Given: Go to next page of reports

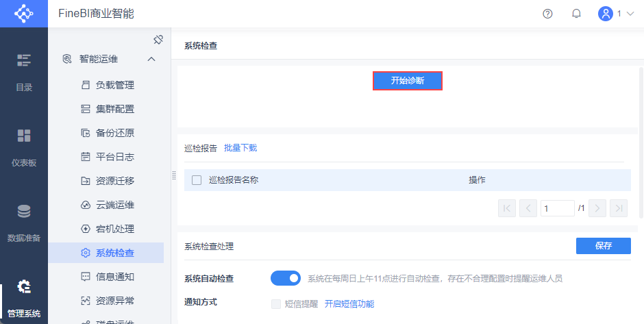Looking at the screenshot, I should pos(597,208).
